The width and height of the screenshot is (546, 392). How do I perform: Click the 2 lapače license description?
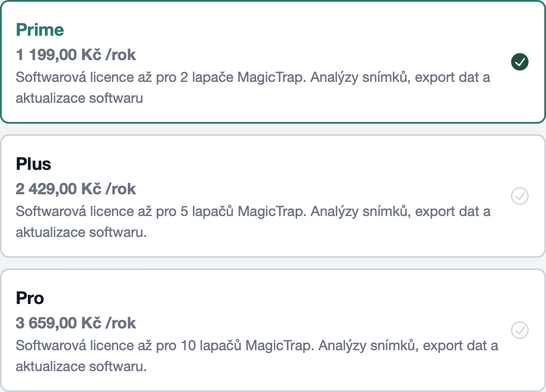point(253,88)
